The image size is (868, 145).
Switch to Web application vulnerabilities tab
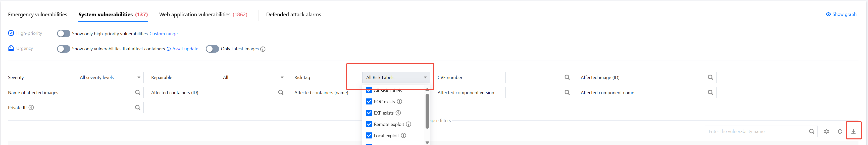[203, 15]
